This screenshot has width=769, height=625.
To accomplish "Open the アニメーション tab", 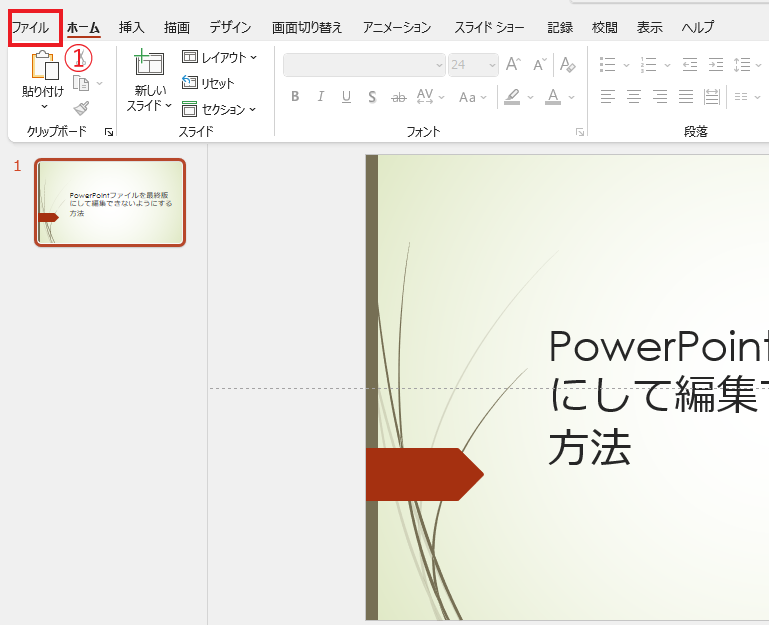I will [x=397, y=27].
